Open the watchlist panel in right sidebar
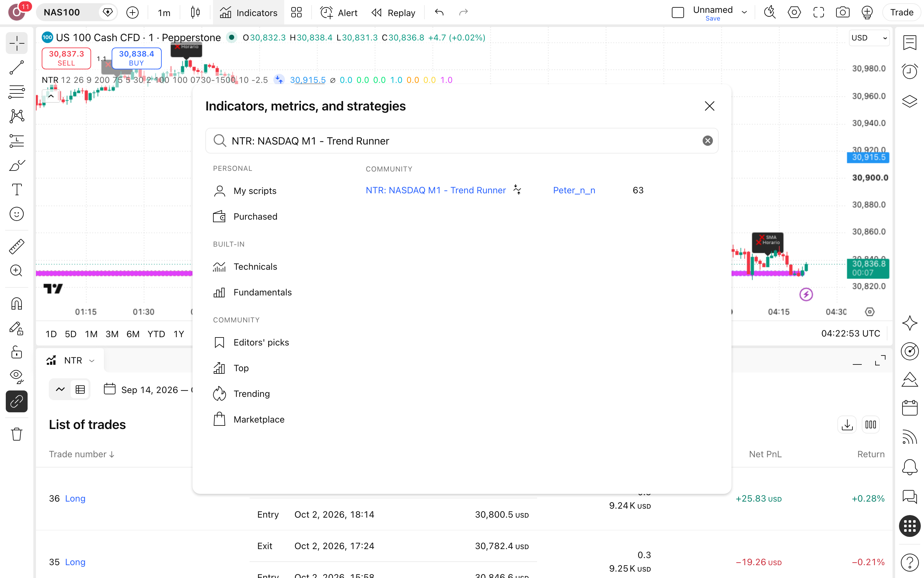924x578 pixels. 910,42
